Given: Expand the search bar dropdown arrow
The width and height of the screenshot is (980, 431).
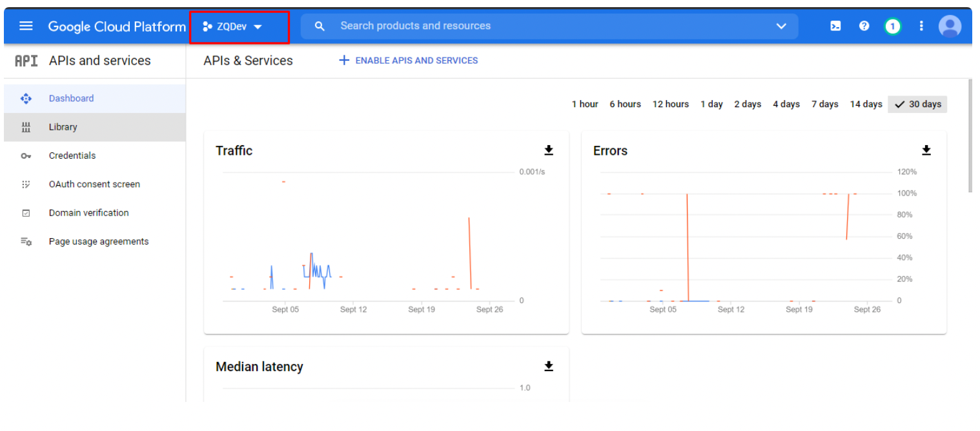Looking at the screenshot, I should (781, 26).
